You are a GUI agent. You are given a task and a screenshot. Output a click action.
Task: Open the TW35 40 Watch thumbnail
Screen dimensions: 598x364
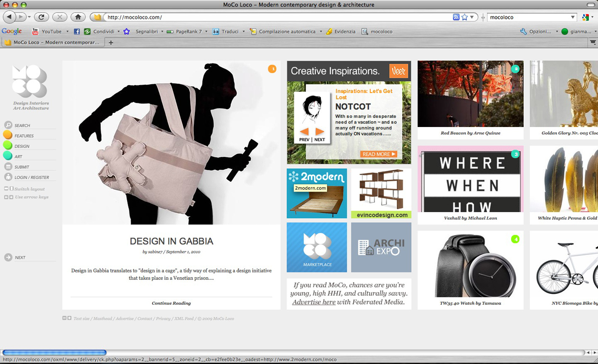[470, 264]
